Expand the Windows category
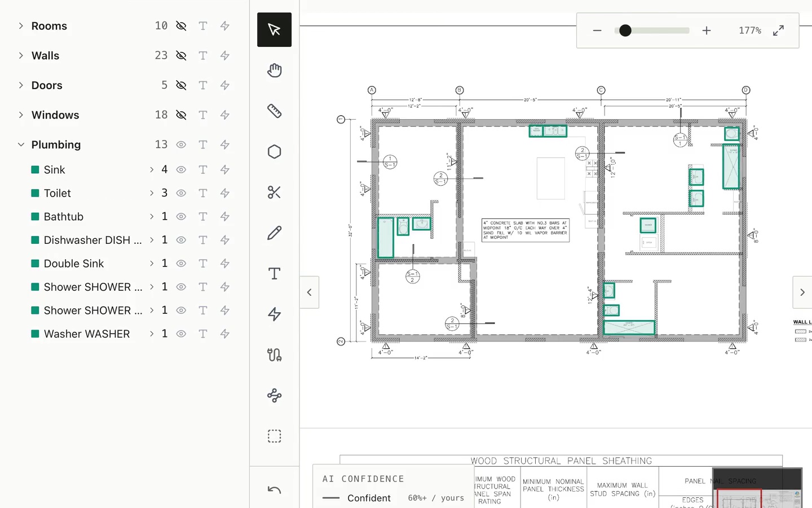 point(21,115)
